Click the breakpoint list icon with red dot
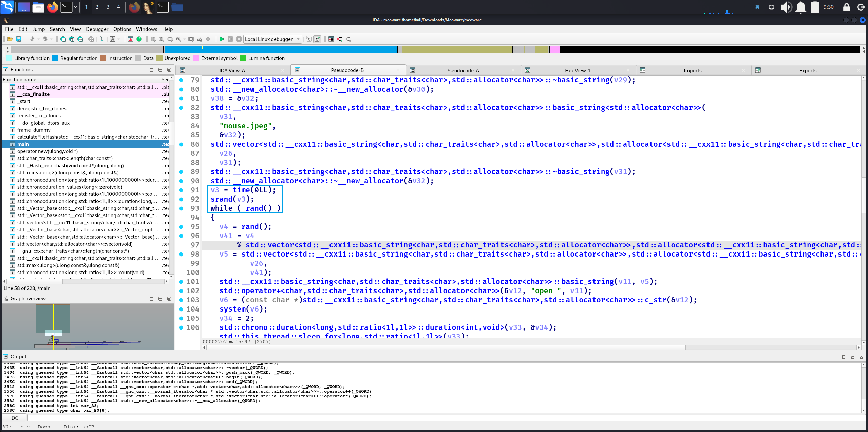868x432 pixels. pos(331,39)
